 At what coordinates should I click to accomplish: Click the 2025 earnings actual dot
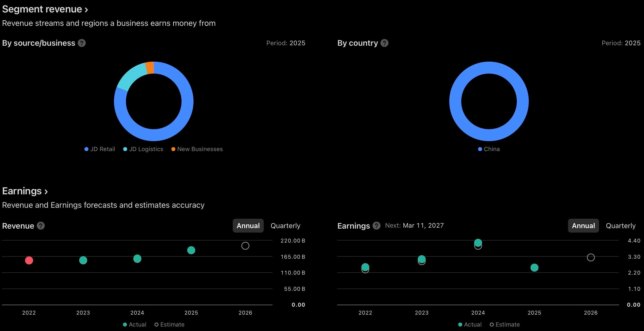(534, 268)
